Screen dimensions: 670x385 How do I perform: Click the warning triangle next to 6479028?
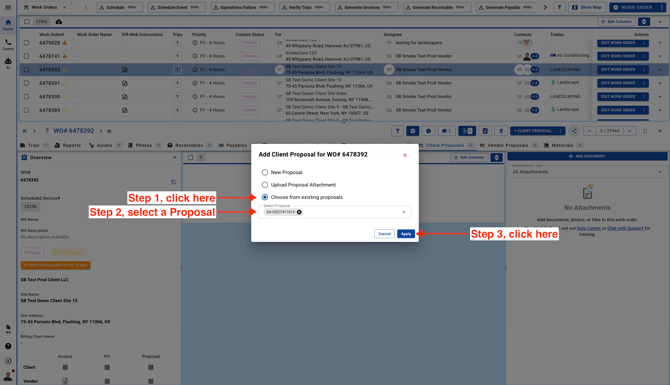coord(65,43)
